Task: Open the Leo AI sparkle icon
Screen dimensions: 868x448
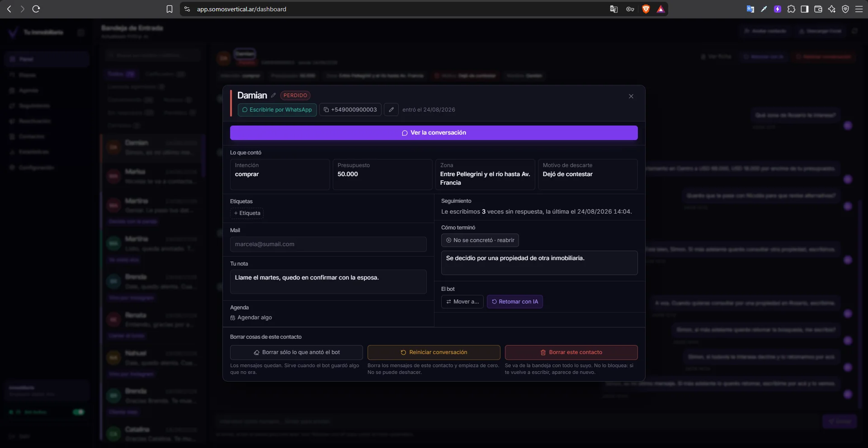Action: [x=832, y=9]
